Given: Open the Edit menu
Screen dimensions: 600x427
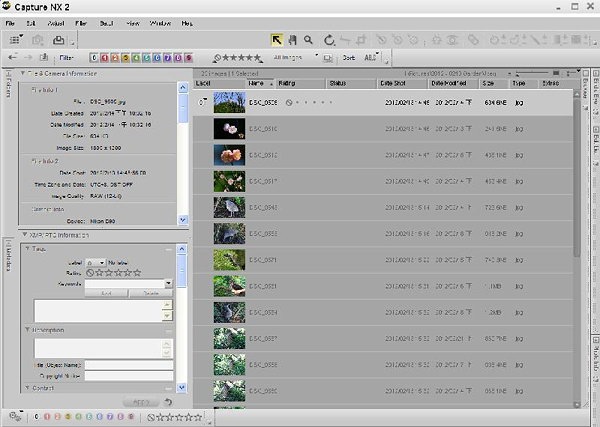Looking at the screenshot, I should [x=31, y=23].
